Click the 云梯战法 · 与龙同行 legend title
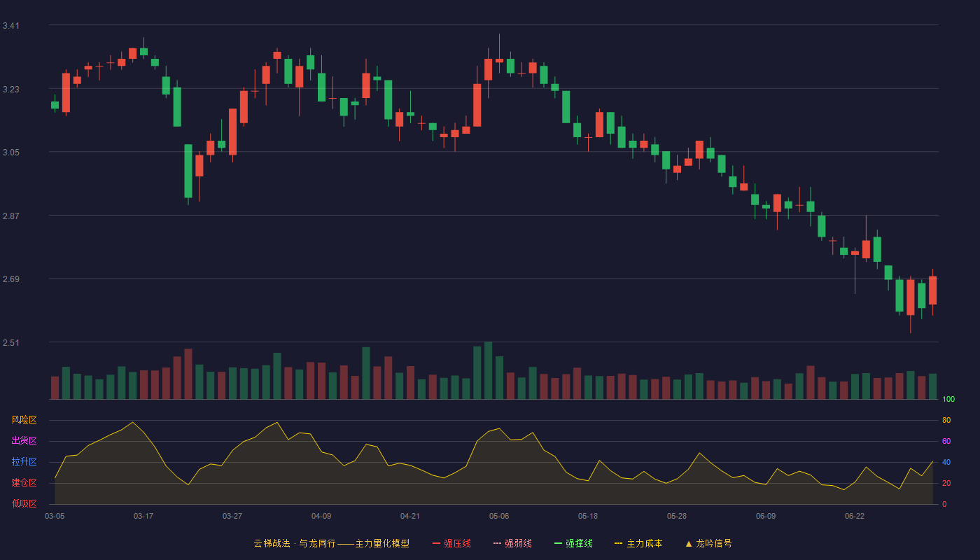Viewport: 980px width, 560px height. coord(332,543)
